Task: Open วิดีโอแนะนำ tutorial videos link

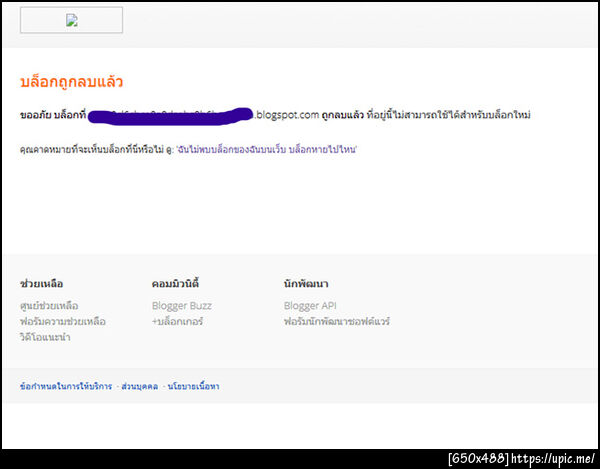Action: click(x=45, y=337)
